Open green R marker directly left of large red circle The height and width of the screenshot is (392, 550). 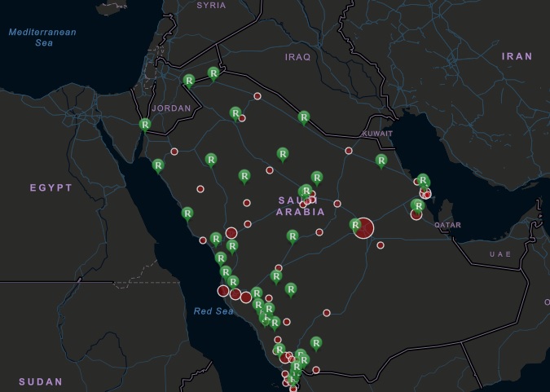[355, 224]
